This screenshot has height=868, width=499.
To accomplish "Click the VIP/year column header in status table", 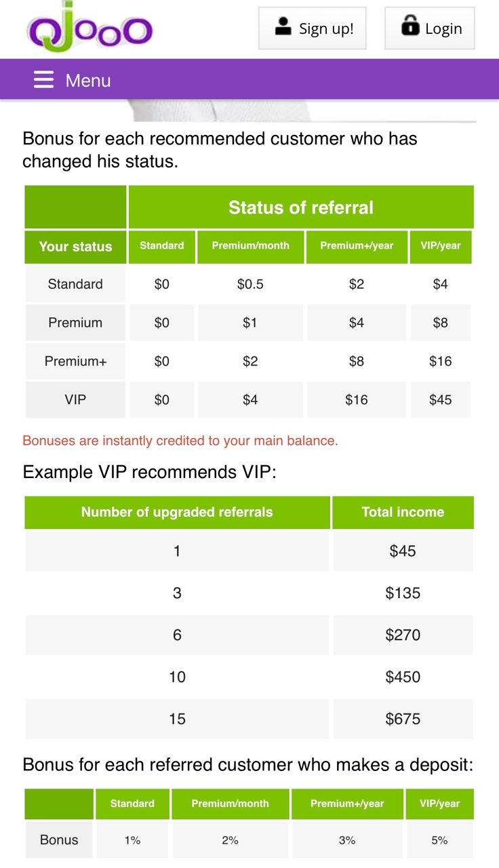I will tap(440, 246).
